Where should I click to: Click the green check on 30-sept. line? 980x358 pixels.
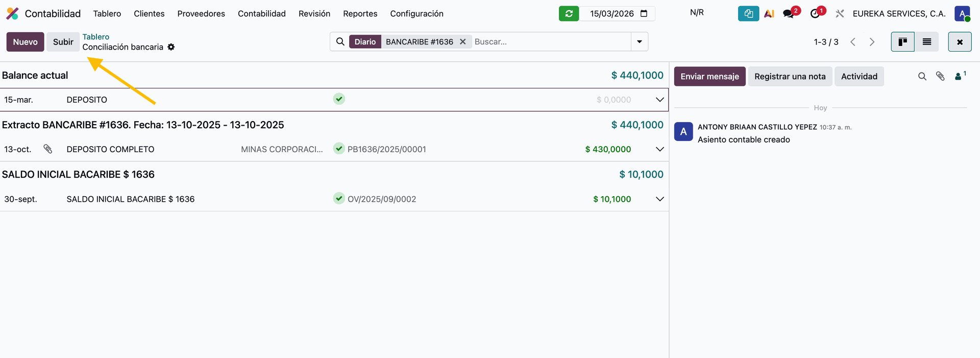coord(339,198)
